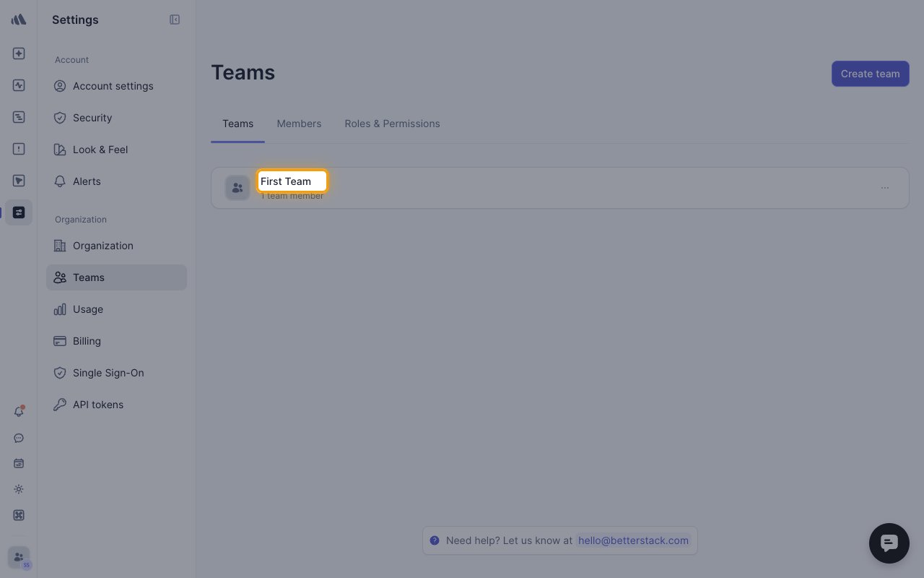This screenshot has height=578, width=924.
Task: Open the live chat bubble widget
Action: [x=889, y=543]
